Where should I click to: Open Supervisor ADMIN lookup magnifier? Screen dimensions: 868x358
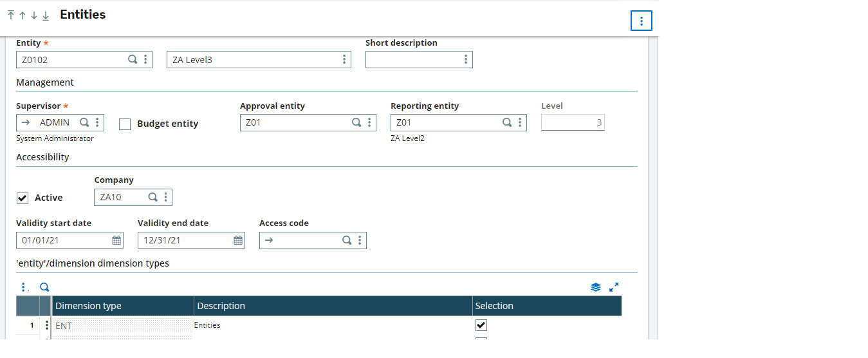[84, 122]
